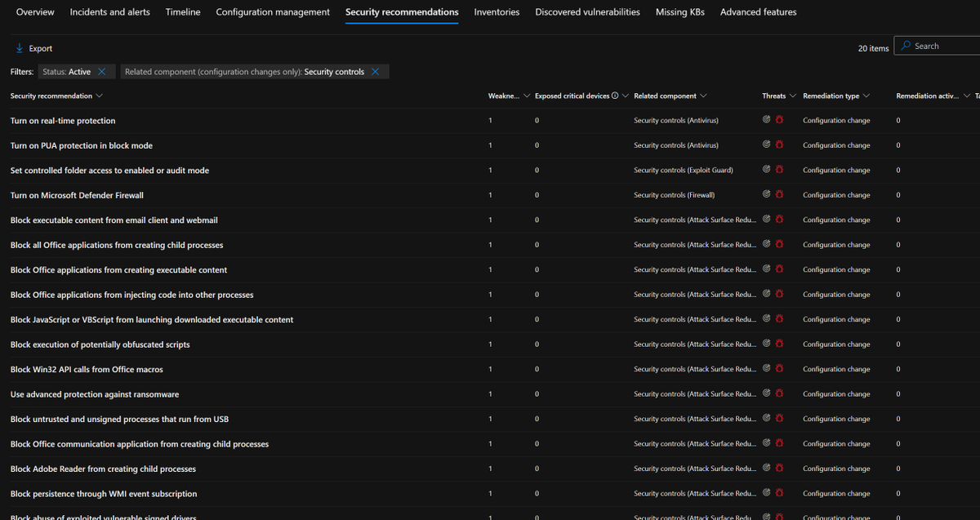Open the Turn on real-time protection recommendation
The height and width of the screenshot is (520, 980).
coord(63,121)
